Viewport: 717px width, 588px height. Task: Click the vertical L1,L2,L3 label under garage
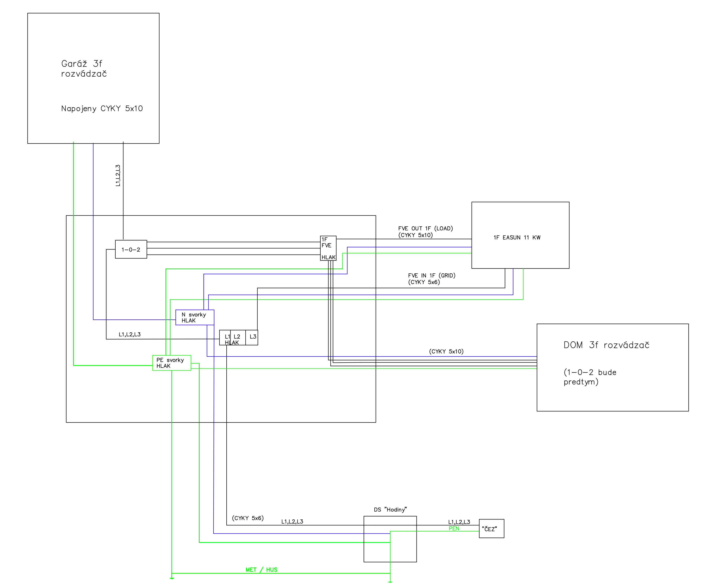[x=118, y=175]
